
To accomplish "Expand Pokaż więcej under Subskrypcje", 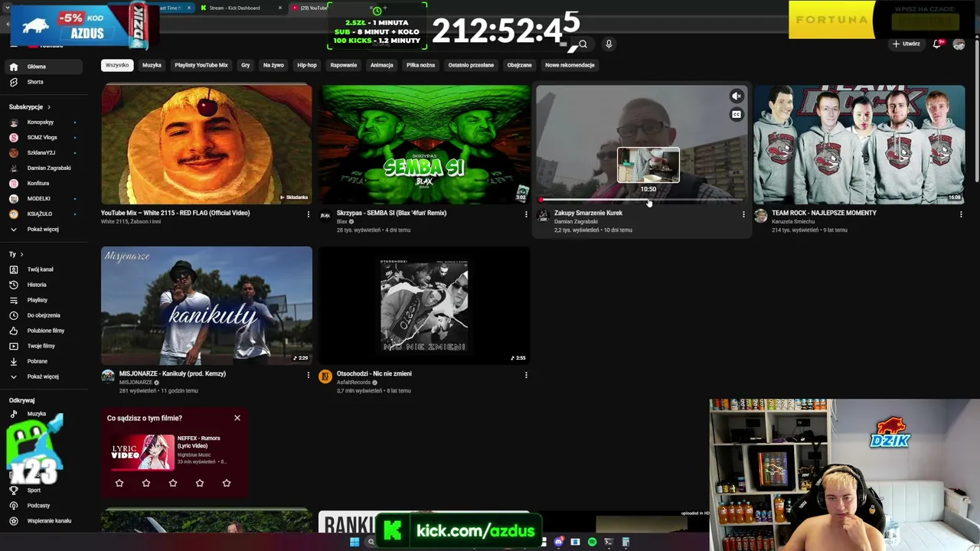I will (42, 230).
